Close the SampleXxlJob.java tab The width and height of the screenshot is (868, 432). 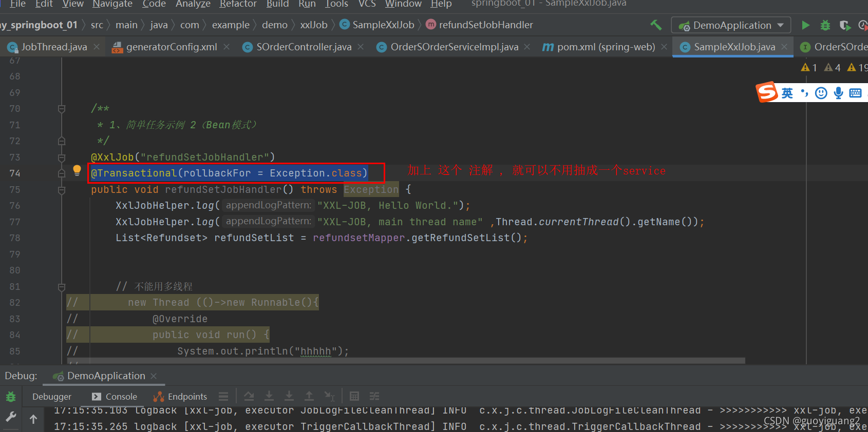(x=784, y=47)
